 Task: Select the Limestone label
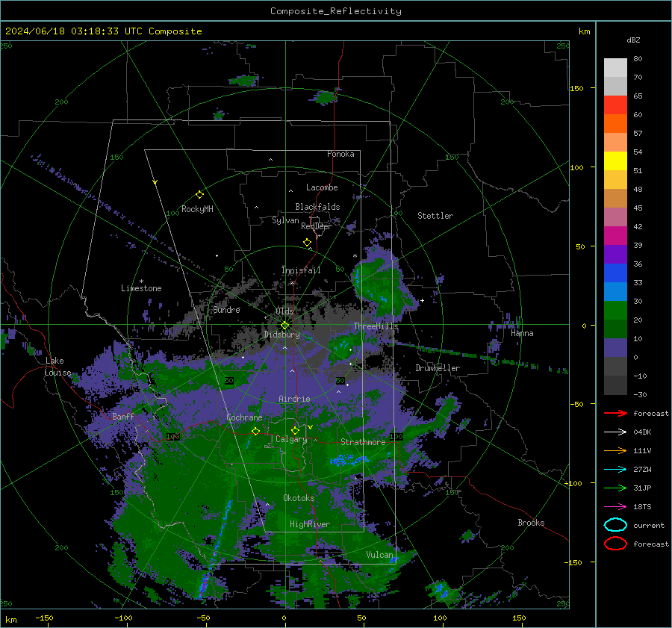point(141,288)
